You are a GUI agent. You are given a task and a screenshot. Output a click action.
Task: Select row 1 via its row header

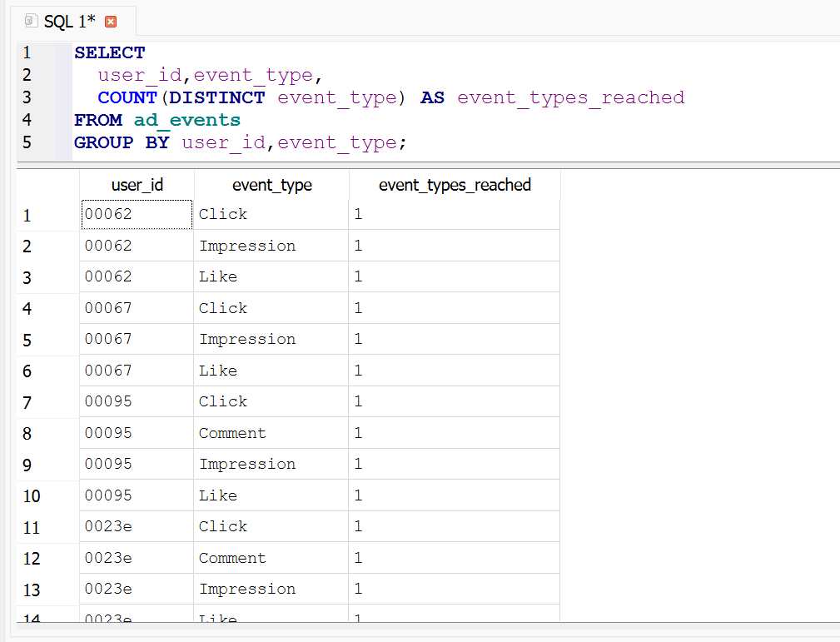point(27,216)
